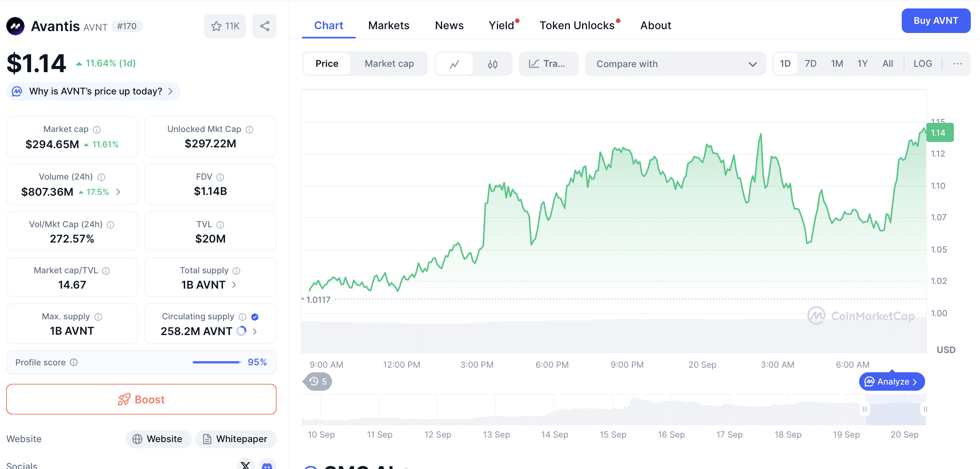
Task: Open the Website link
Action: 158,439
